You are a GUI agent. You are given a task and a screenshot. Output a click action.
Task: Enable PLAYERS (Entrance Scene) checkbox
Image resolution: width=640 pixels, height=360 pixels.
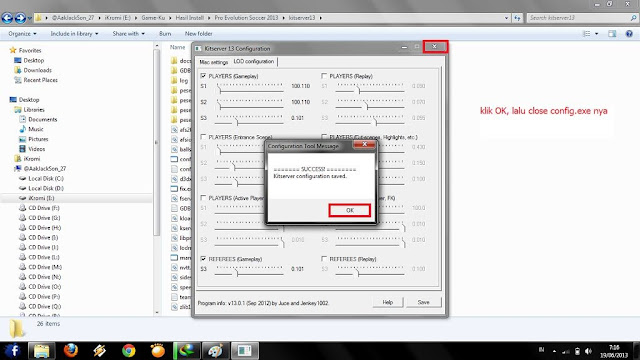[203, 137]
